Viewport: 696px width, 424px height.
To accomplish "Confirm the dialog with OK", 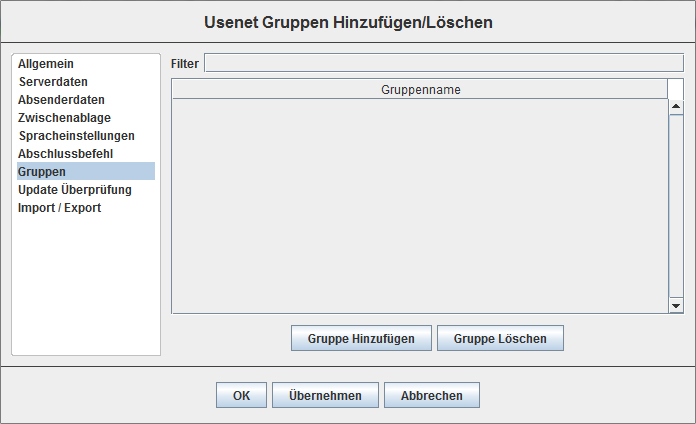I will 241,396.
